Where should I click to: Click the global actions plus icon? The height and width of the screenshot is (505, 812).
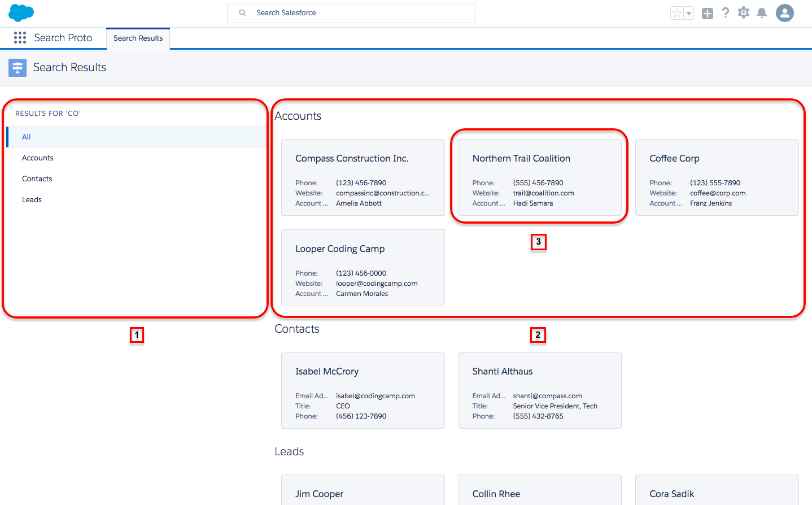click(x=708, y=13)
